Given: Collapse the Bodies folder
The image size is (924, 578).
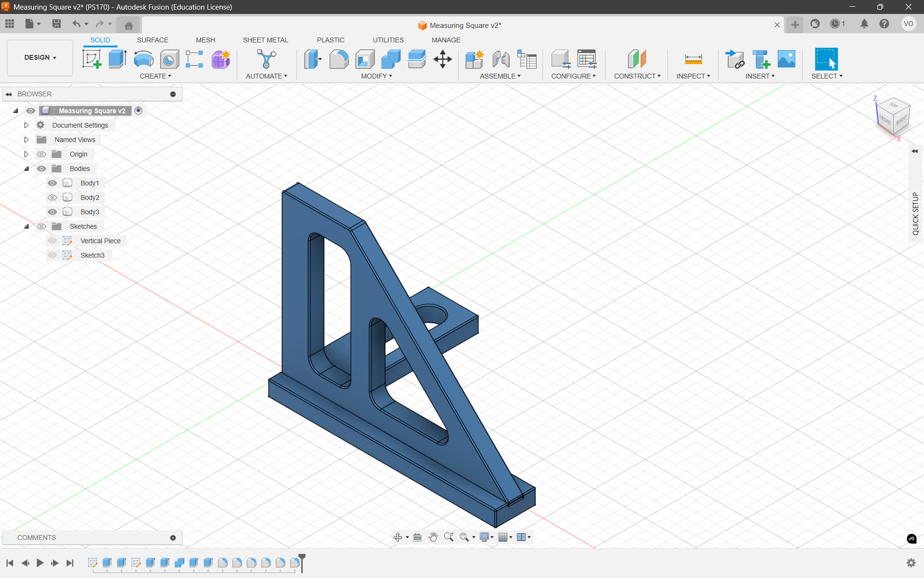Looking at the screenshot, I should coord(26,169).
